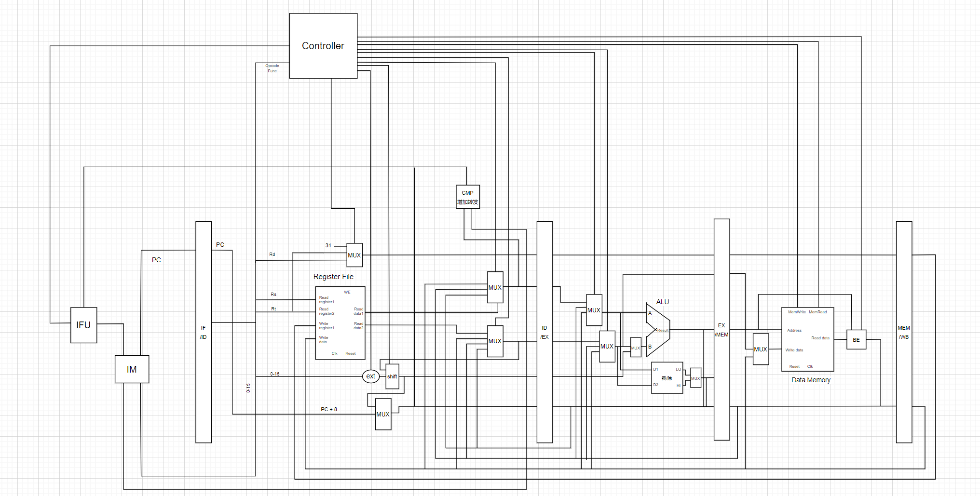Click the Read data1 output port
Viewport: 980px width, 496px height.
(358, 311)
